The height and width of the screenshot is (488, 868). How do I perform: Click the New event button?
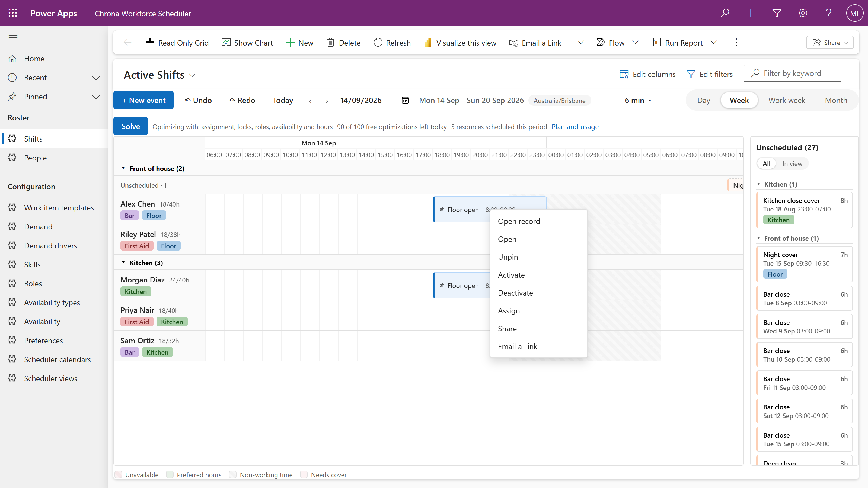(x=143, y=100)
